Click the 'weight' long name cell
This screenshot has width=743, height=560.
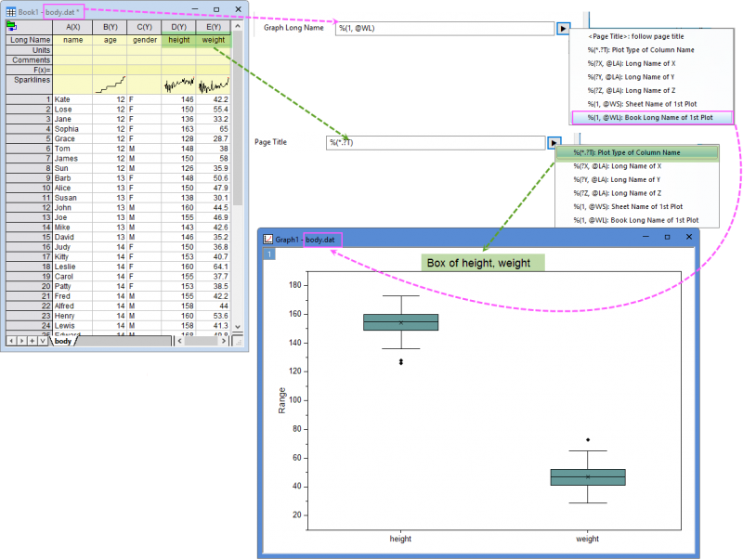(214, 40)
